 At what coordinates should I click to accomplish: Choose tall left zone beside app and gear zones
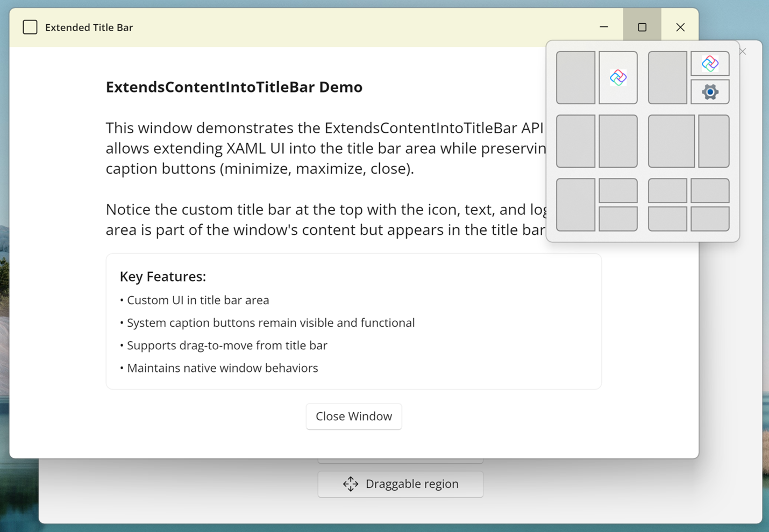pos(667,77)
